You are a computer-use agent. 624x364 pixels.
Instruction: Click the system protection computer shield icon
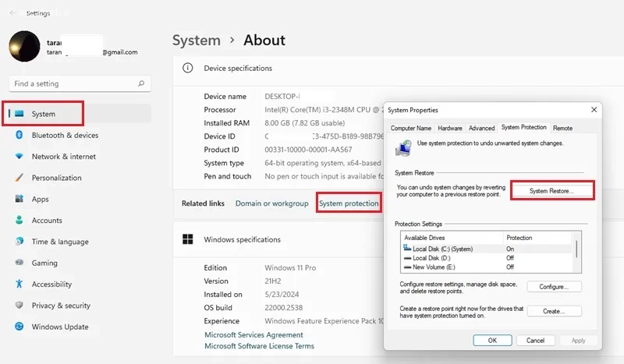click(x=403, y=148)
